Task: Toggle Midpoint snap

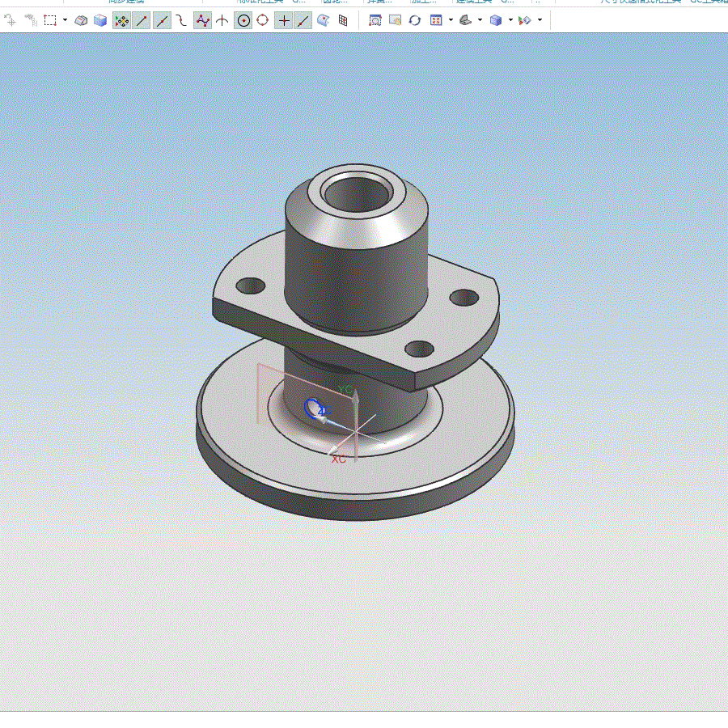Action: 162,20
